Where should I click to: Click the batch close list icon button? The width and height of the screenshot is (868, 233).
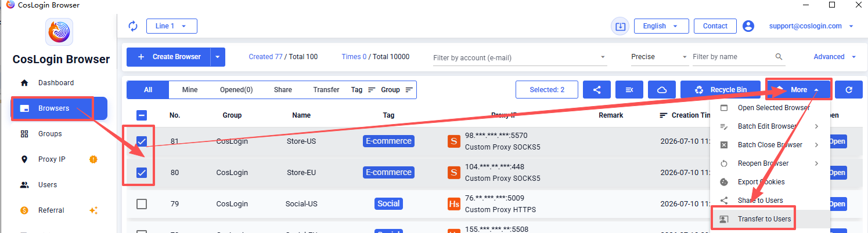click(x=629, y=90)
